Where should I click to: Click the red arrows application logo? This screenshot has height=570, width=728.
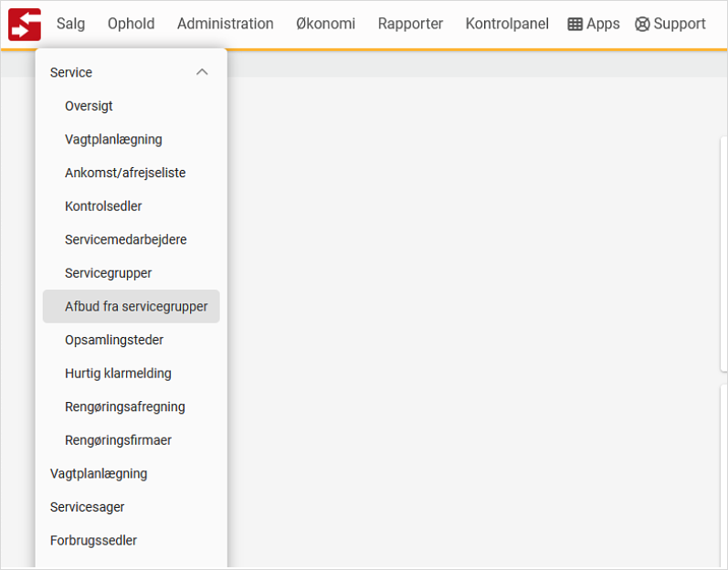25,24
